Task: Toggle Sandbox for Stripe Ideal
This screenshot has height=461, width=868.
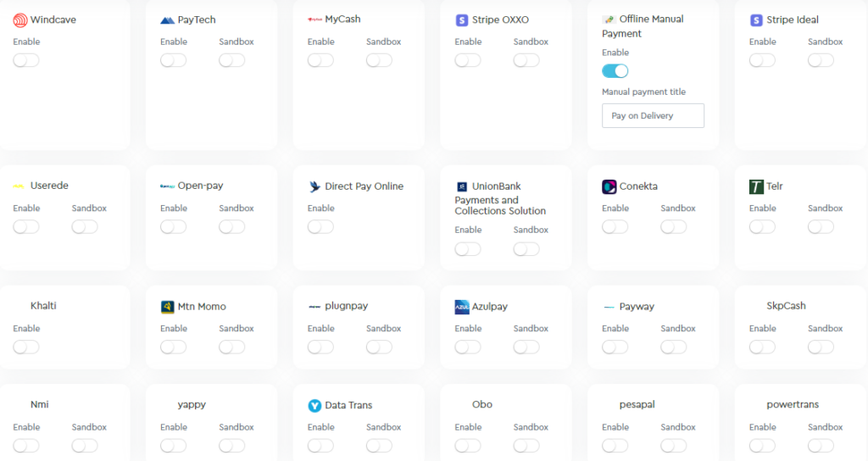Action: coord(821,60)
